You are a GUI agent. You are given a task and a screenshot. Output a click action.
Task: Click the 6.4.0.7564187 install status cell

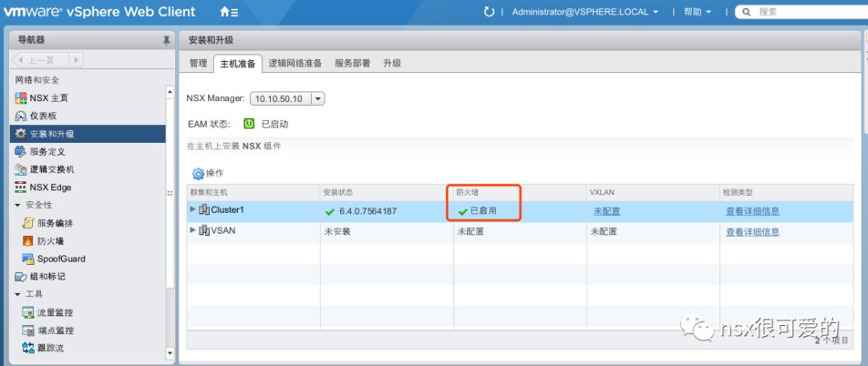point(387,211)
